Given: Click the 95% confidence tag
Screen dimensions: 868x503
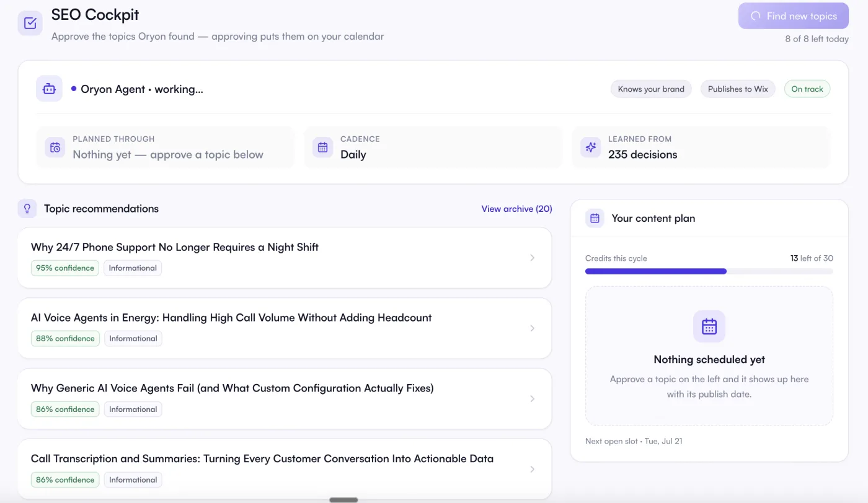Looking at the screenshot, I should [x=65, y=268].
